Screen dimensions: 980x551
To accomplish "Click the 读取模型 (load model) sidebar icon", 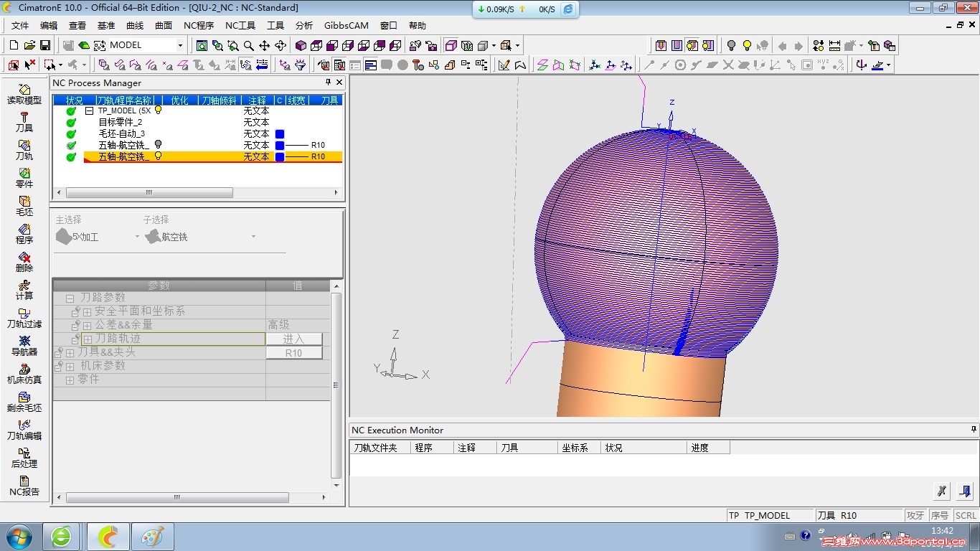I will pyautogui.click(x=24, y=93).
